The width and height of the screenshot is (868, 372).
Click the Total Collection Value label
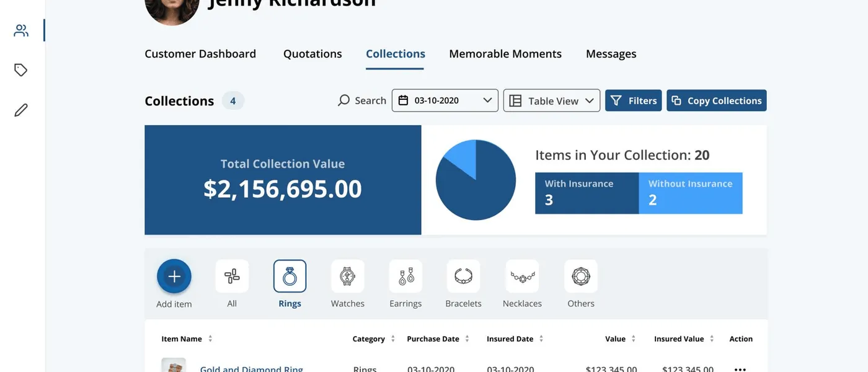click(x=283, y=164)
